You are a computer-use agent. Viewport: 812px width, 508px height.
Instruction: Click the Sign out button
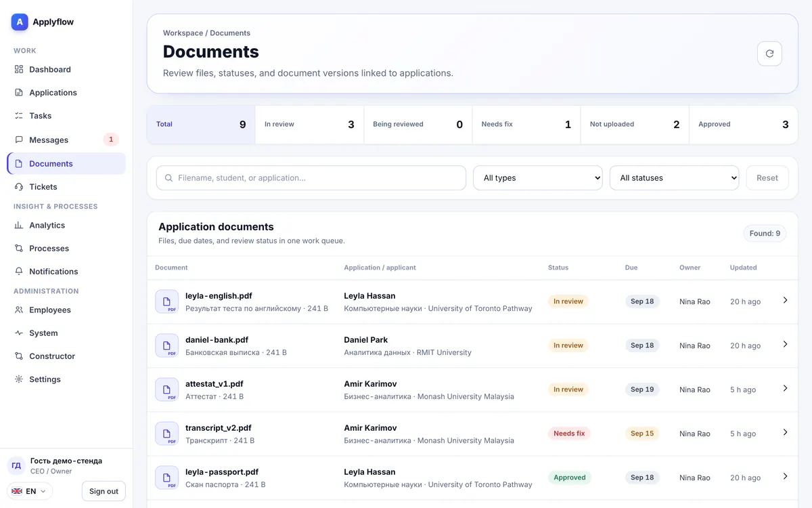point(104,491)
